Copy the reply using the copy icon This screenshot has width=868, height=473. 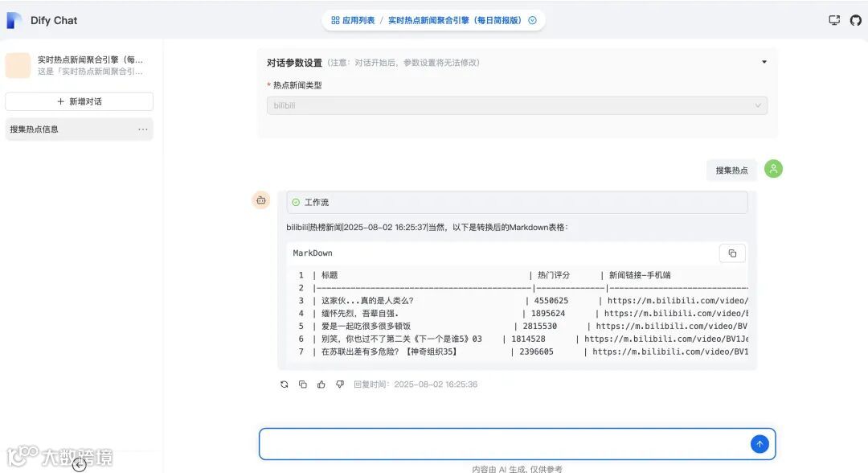coord(303,385)
